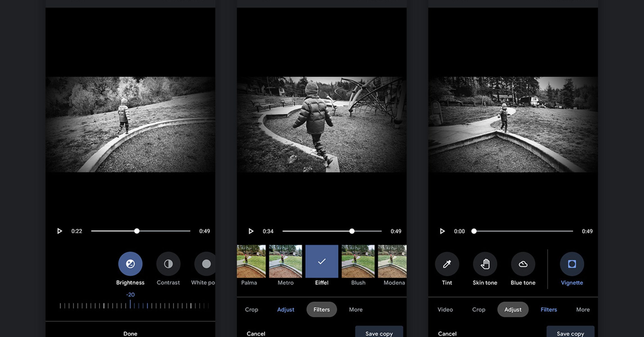Play the video paused at 0:00
This screenshot has height=337, width=644.
tap(442, 231)
